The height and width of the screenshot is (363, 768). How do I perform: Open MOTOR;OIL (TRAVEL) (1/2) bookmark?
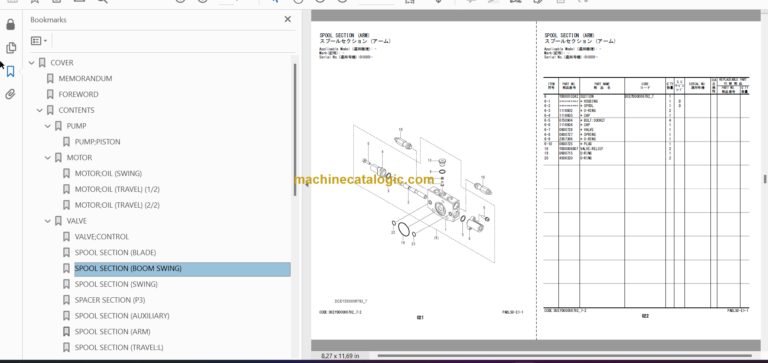coord(117,189)
